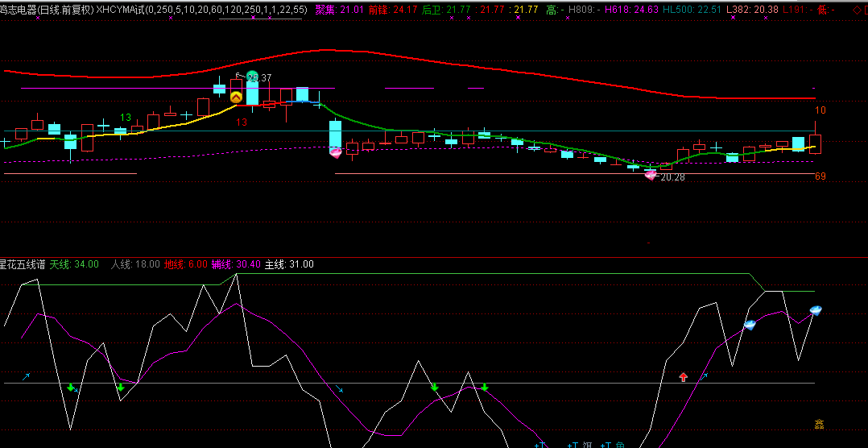Image resolution: width=868 pixels, height=448 pixels.
Task: Click the L382: 20.38 label
Action: click(x=752, y=10)
